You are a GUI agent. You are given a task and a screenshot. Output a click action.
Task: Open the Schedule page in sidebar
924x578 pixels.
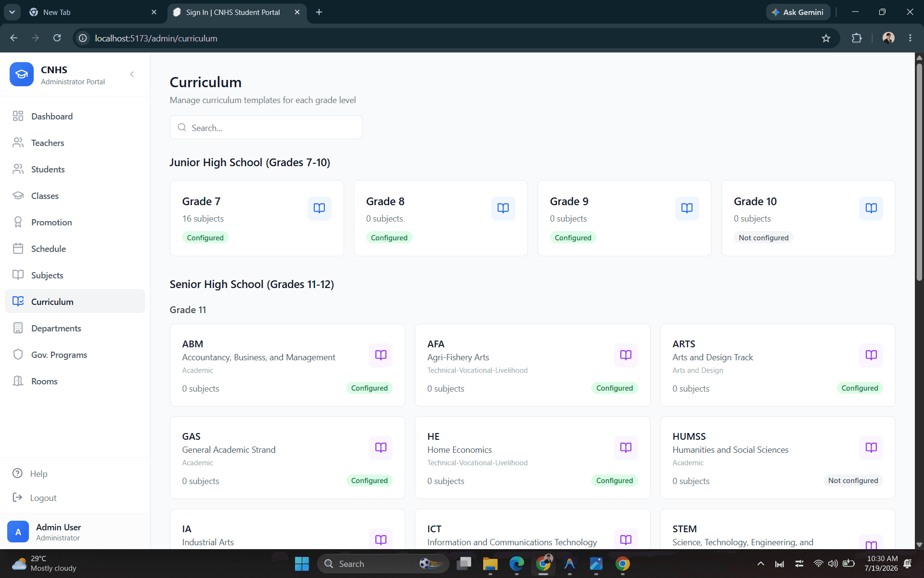(75, 249)
